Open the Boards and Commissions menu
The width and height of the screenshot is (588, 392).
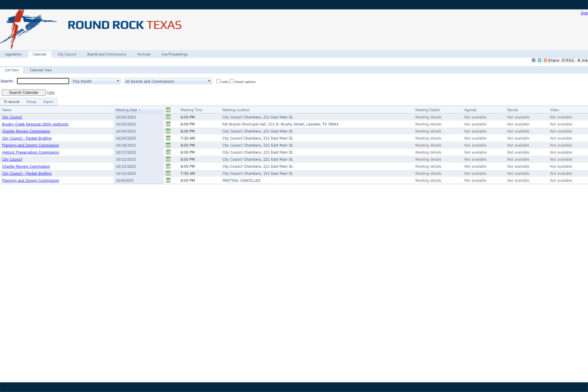point(106,54)
